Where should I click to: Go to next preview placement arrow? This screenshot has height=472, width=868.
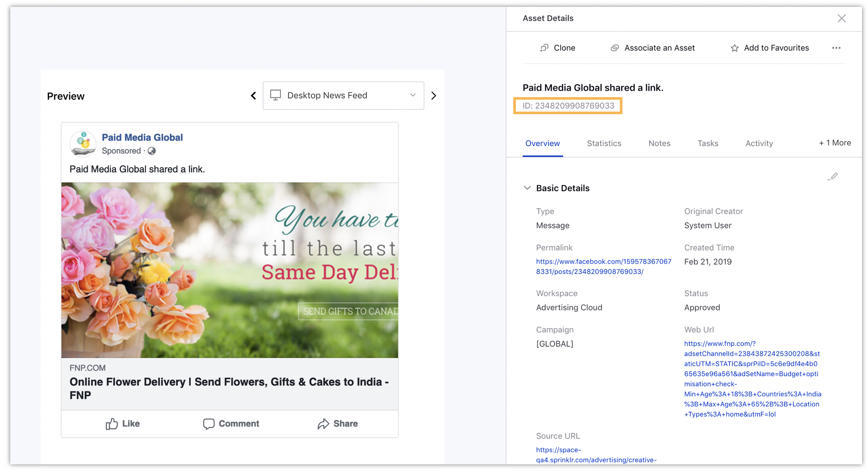pyautogui.click(x=434, y=95)
